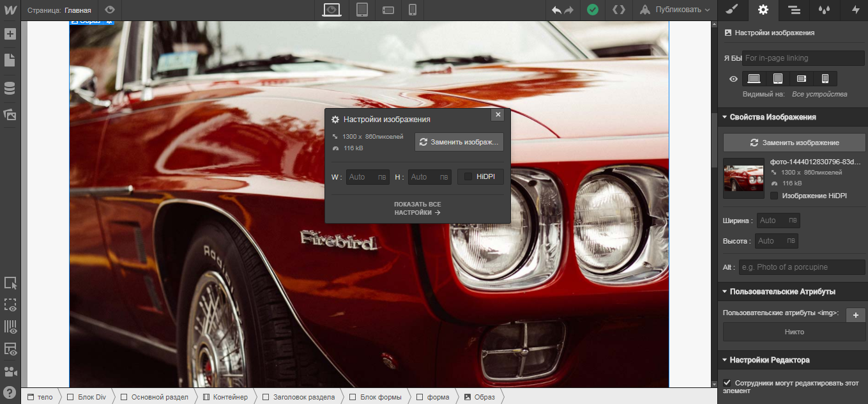Toggle tablet visibility in settings panel
The height and width of the screenshot is (404, 868).
pyautogui.click(x=778, y=79)
